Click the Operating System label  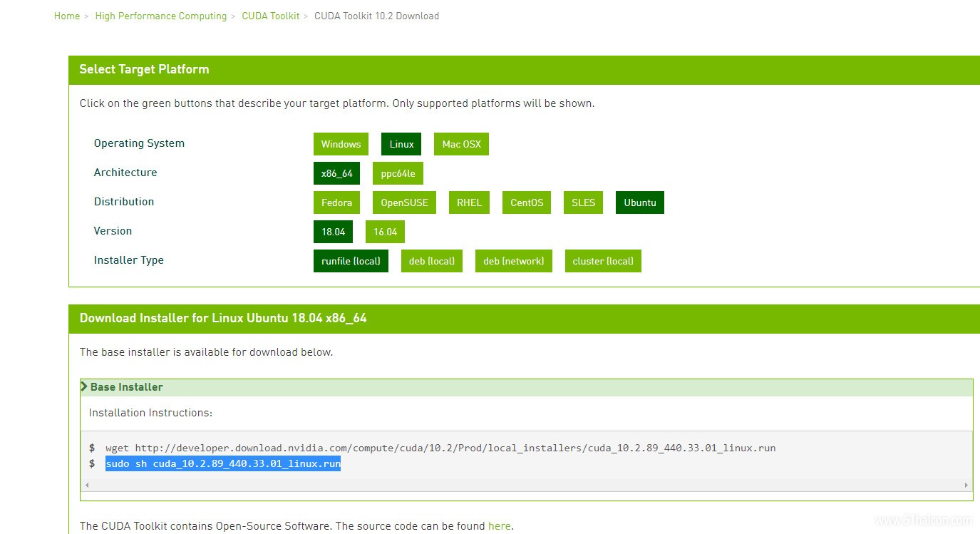point(139,143)
